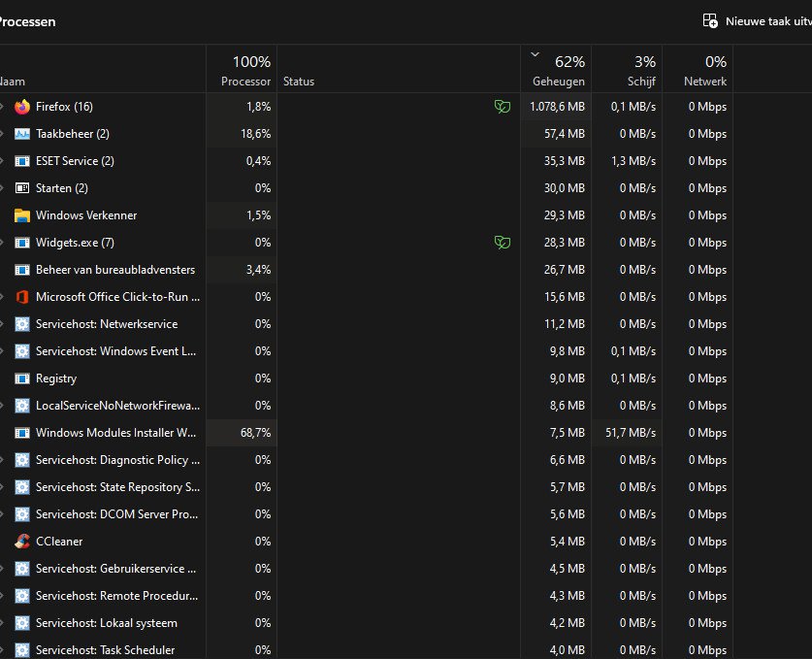This screenshot has width=812, height=659.
Task: Click Windows Modules Installer processor '68,7%'
Action: click(x=256, y=433)
